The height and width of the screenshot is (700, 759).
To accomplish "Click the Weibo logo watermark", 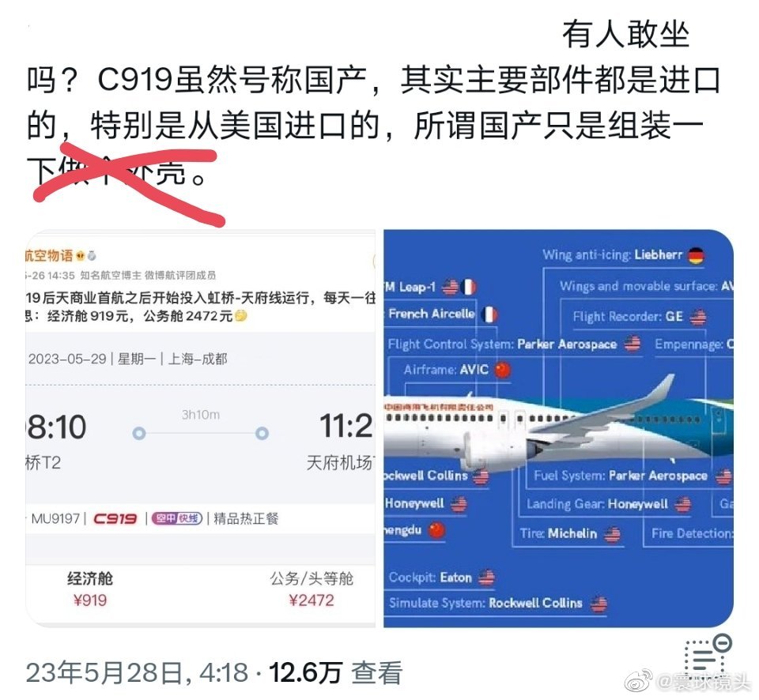I will (x=639, y=682).
